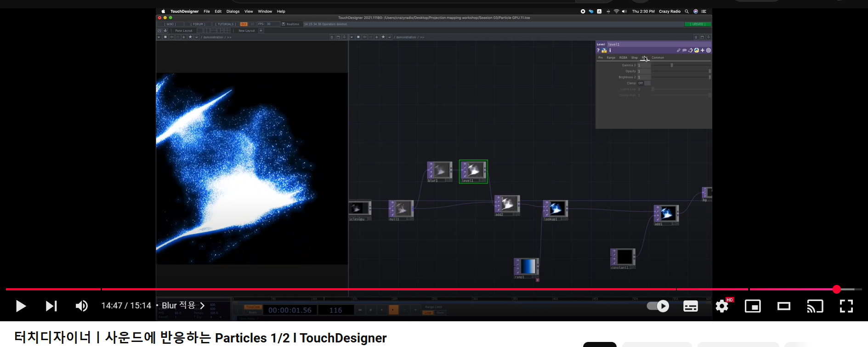
Task: Toggle the Realtime flag
Action: pyautogui.click(x=284, y=24)
